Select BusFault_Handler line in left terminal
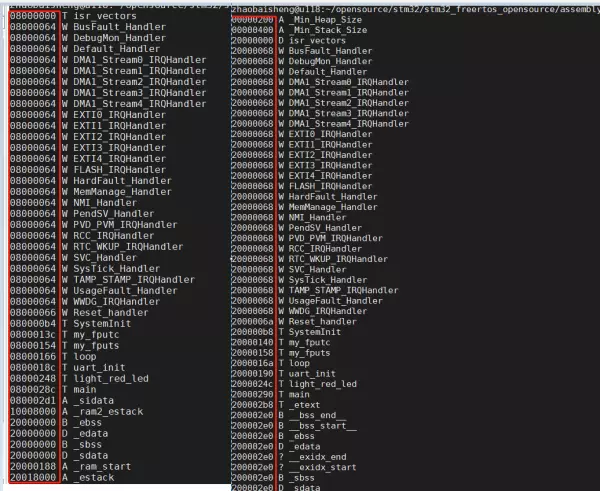Screen dimensions: 600x491 click(x=88, y=27)
